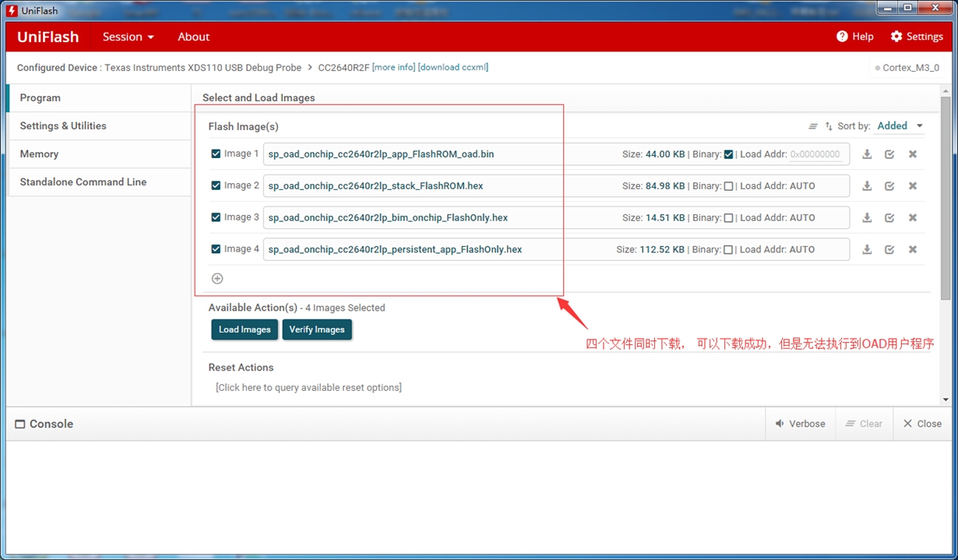Open the Sort by Added dropdown

point(900,126)
